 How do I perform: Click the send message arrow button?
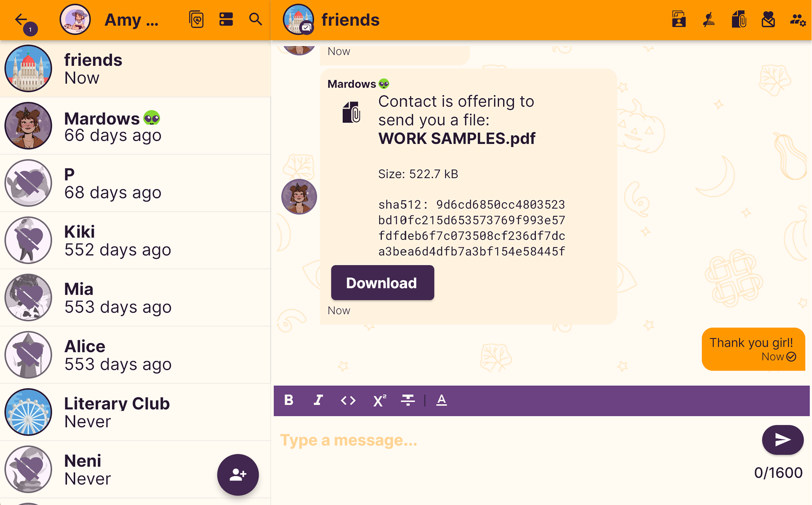(x=782, y=440)
